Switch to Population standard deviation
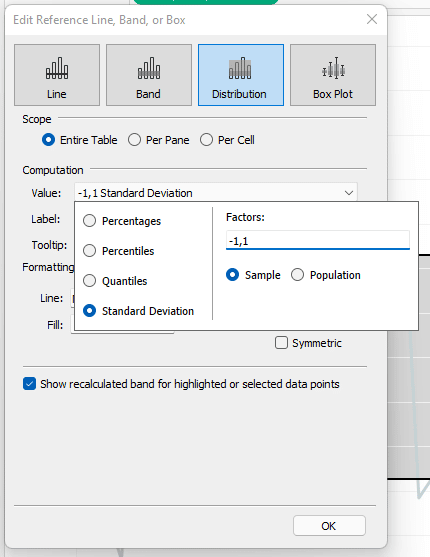The height and width of the screenshot is (557, 430). [x=297, y=275]
